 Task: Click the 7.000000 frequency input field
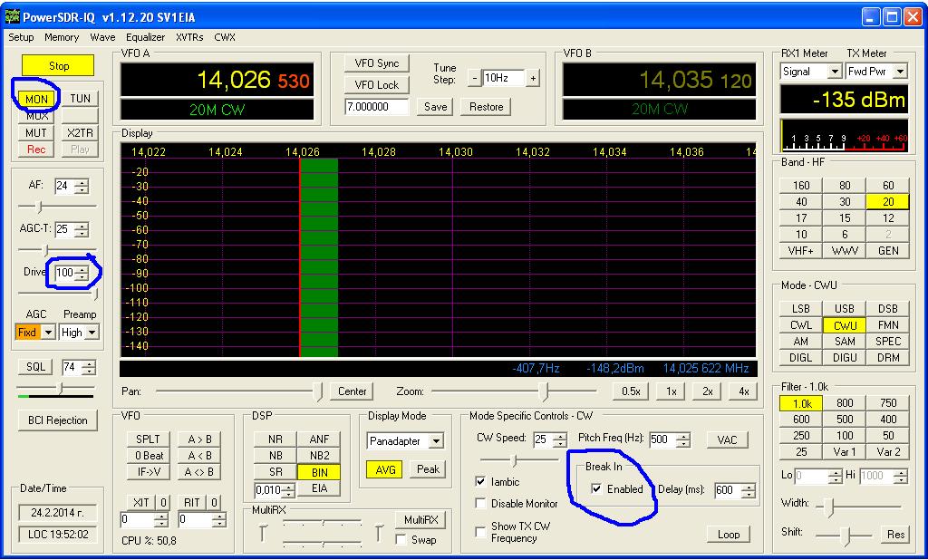point(376,107)
